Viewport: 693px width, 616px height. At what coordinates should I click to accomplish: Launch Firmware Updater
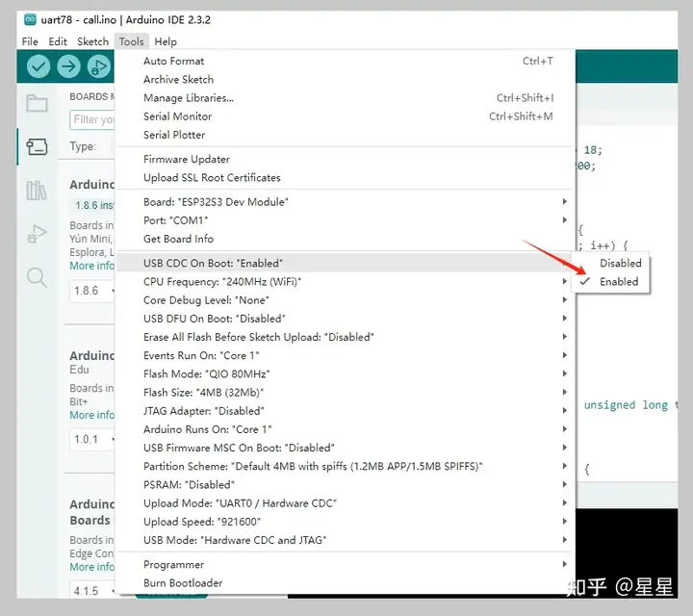[346, 159]
